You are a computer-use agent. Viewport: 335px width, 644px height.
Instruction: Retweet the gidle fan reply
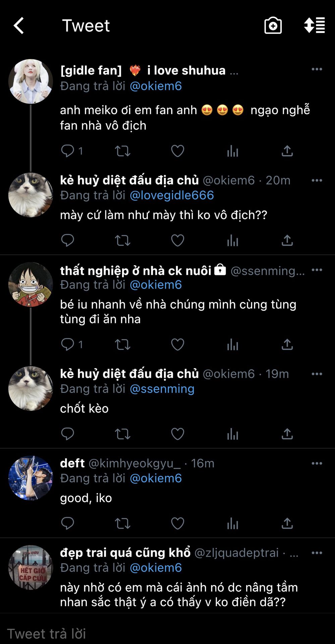122,151
